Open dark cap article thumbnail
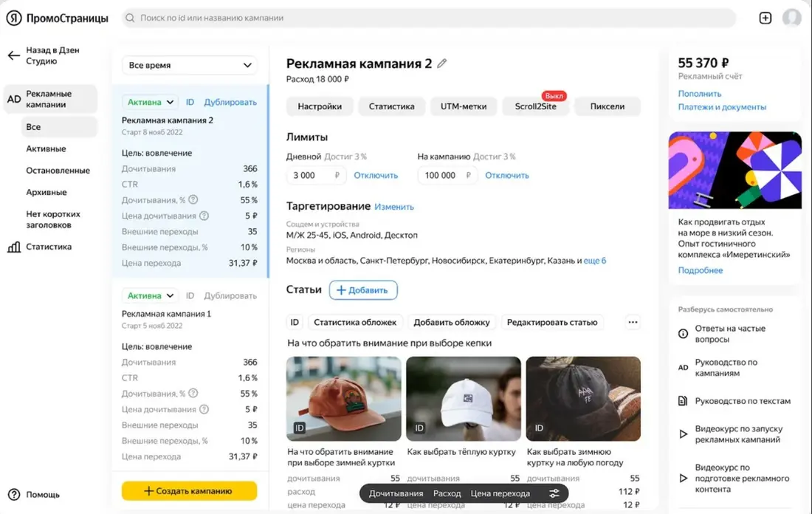 583,399
